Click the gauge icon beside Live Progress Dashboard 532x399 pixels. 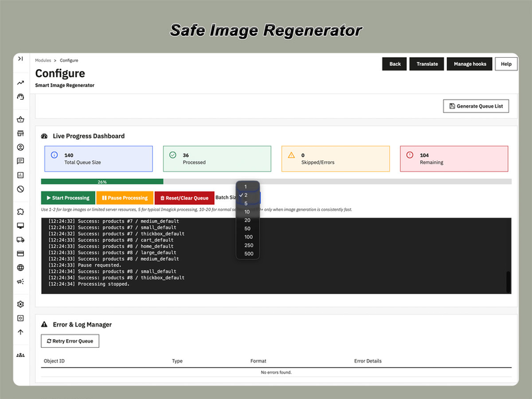[x=45, y=136]
